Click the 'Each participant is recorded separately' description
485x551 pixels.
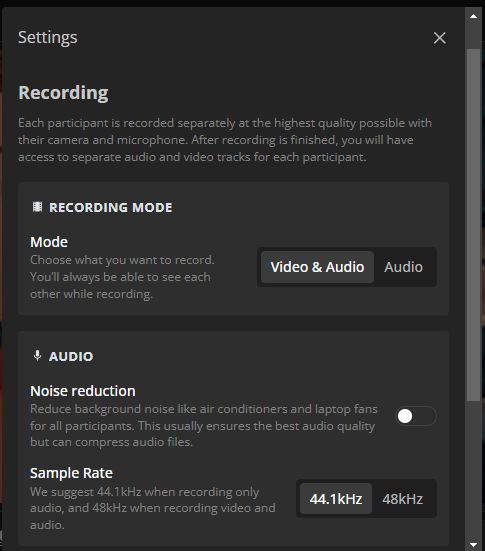point(225,140)
